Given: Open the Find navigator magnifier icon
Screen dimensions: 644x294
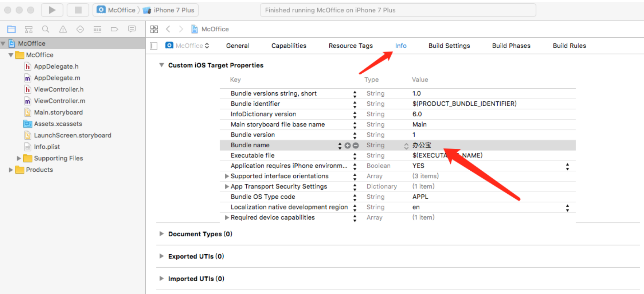Looking at the screenshot, I should (46, 29).
